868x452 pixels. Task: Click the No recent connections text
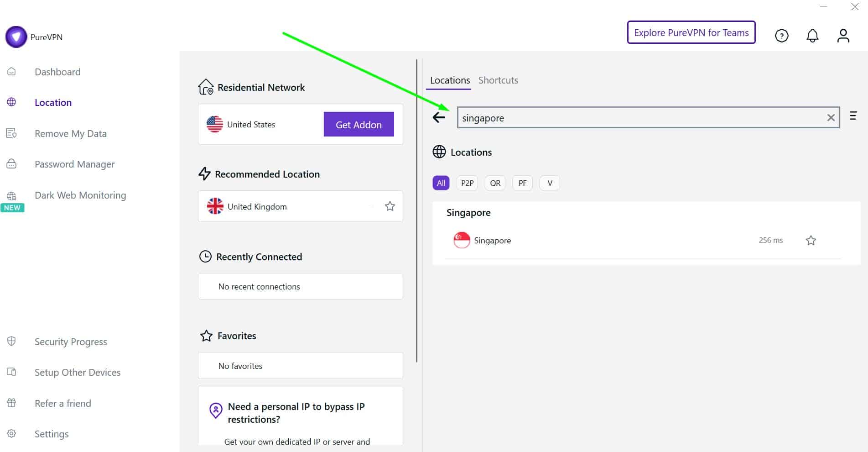click(x=259, y=287)
